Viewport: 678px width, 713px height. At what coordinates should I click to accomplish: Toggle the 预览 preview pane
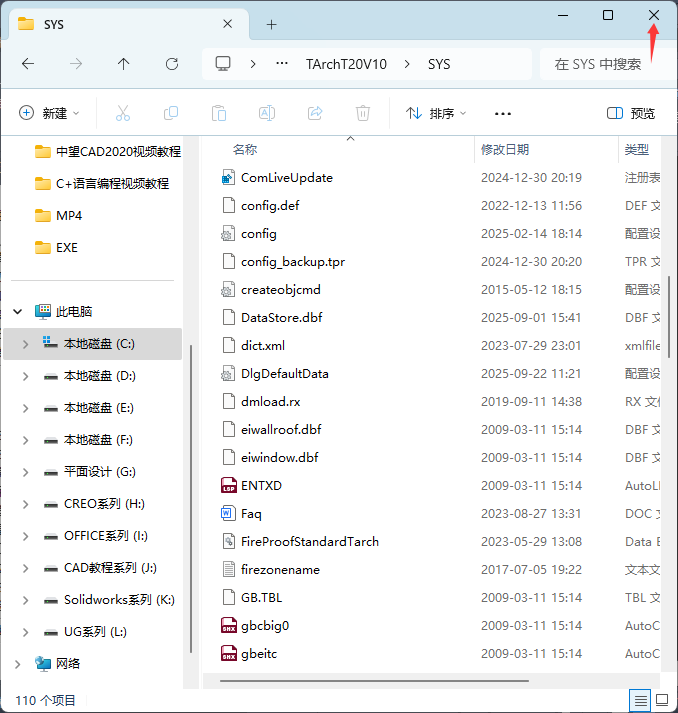[x=631, y=113]
